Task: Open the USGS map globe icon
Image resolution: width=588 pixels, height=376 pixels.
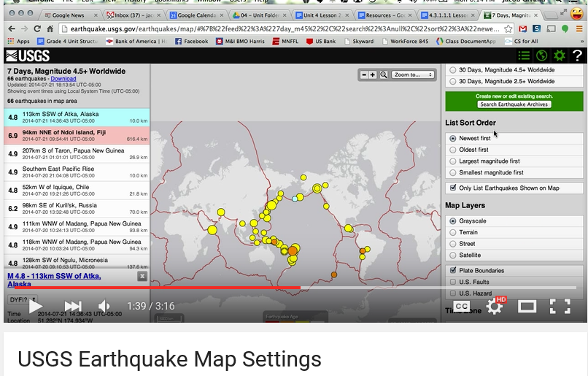Action: click(541, 55)
